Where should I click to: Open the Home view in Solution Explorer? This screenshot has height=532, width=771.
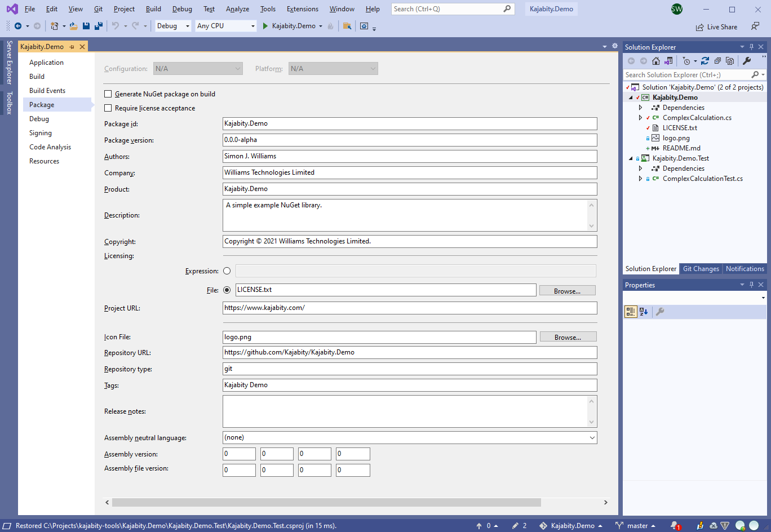pyautogui.click(x=656, y=61)
